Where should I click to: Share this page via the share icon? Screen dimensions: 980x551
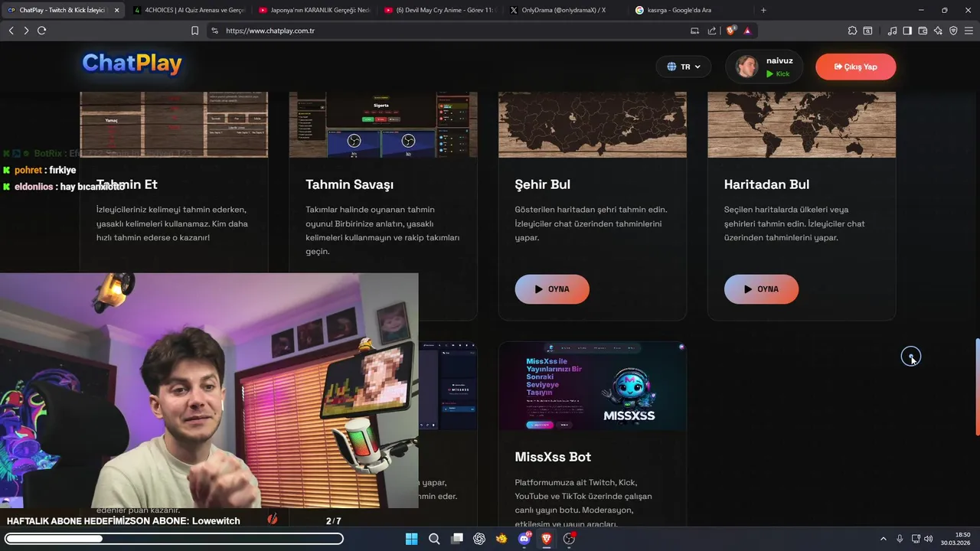coord(712,31)
